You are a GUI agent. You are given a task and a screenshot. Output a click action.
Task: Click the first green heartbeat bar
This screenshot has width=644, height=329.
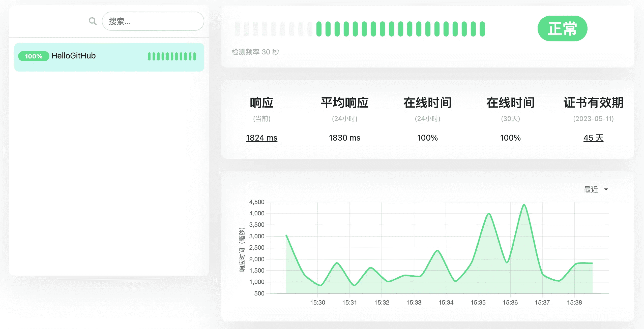click(x=319, y=29)
